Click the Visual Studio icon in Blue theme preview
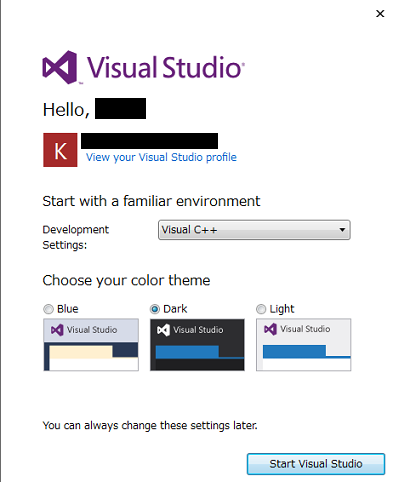393x482 pixels. tap(57, 330)
